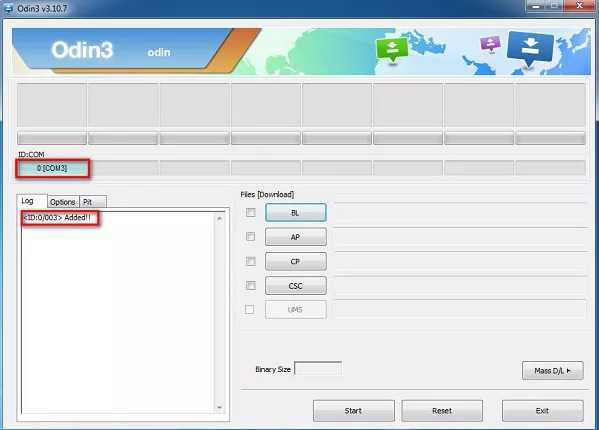This screenshot has height=430, width=599.
Task: Click the log scrollbar down arrow
Action: (x=219, y=407)
